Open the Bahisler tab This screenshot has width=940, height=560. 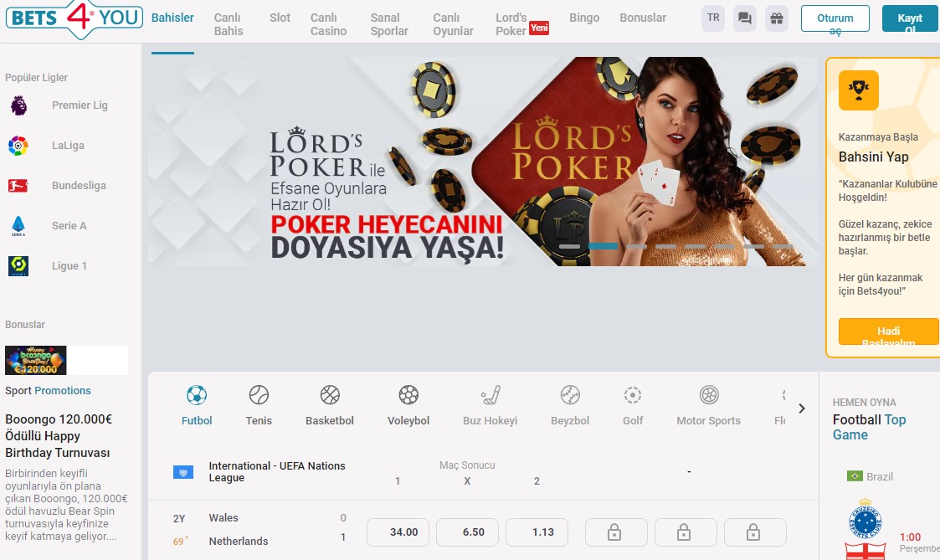172,18
